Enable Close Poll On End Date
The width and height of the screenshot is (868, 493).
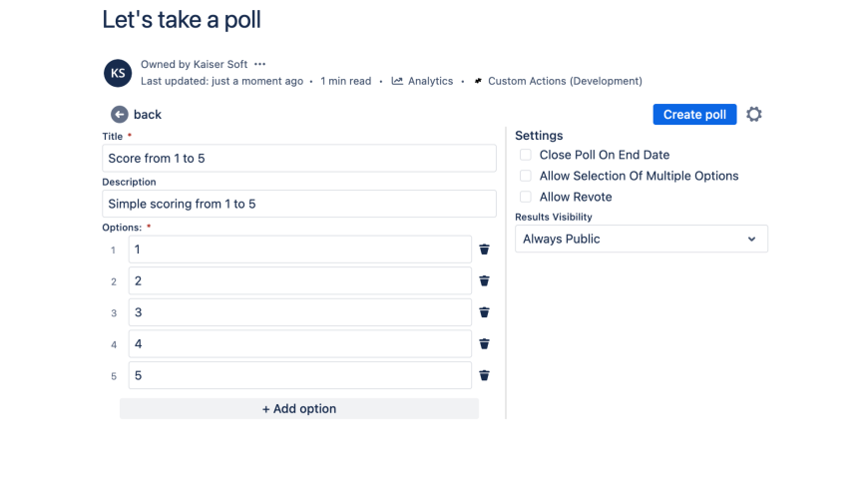point(526,155)
